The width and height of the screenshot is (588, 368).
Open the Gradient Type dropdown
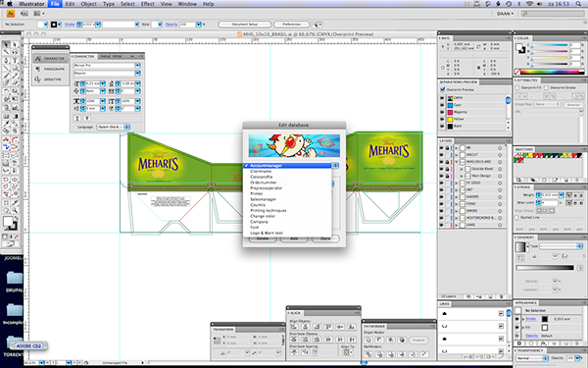[x=561, y=246]
